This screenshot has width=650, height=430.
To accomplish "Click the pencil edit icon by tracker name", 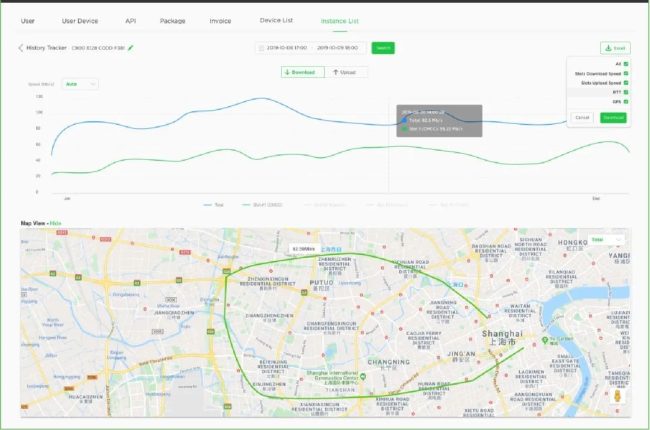I will [x=130, y=47].
